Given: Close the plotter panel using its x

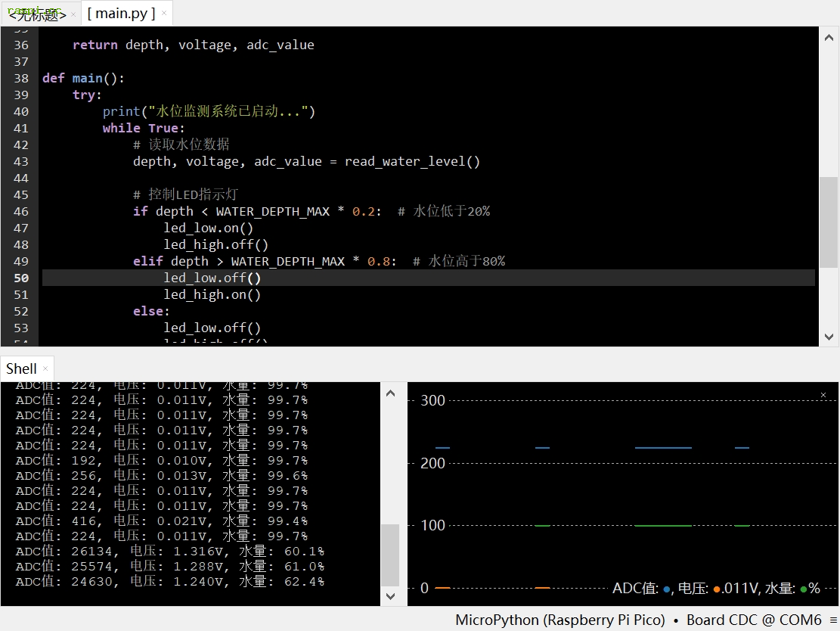Looking at the screenshot, I should click(823, 395).
